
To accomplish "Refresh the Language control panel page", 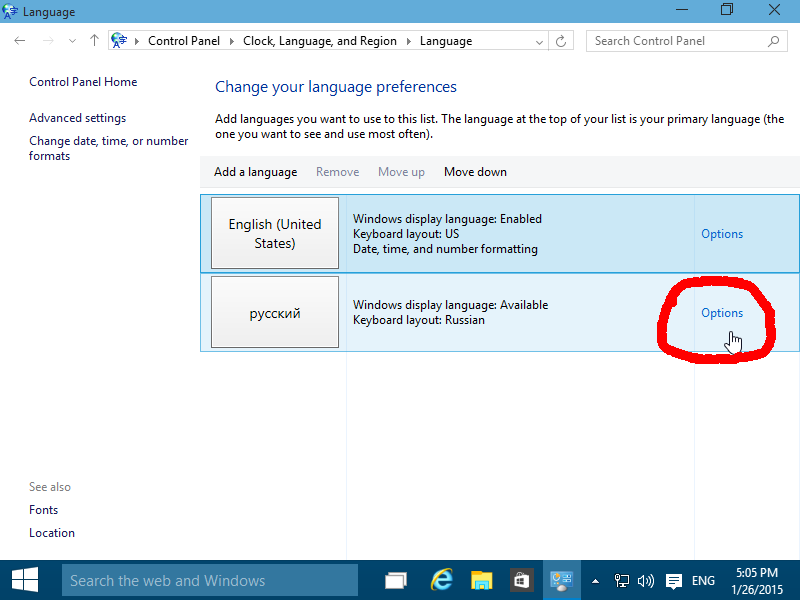I will click(x=561, y=41).
